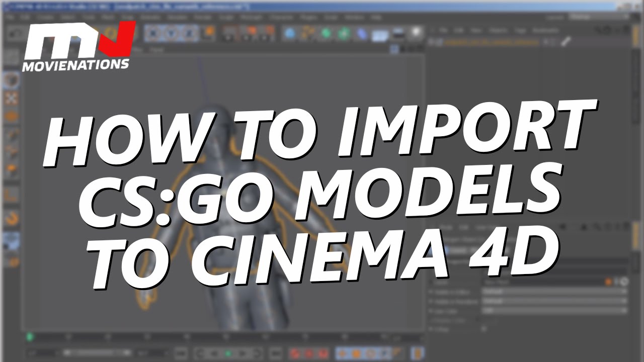
Task: Select the orange Spline pen toolbar icon
Action: tap(308, 33)
